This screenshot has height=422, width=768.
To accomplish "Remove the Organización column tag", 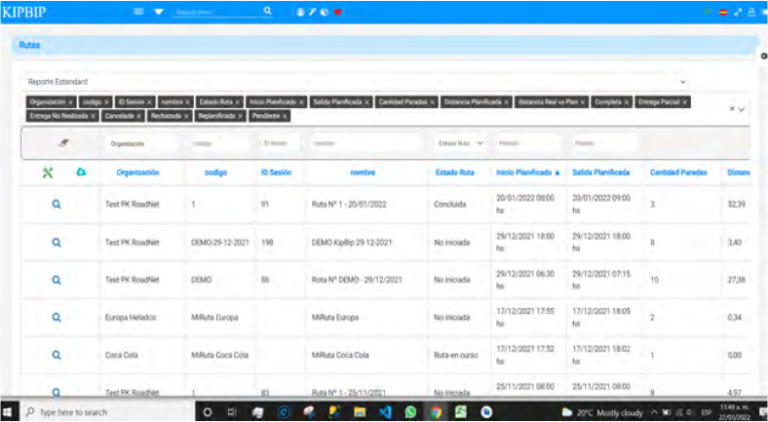I will point(71,102).
